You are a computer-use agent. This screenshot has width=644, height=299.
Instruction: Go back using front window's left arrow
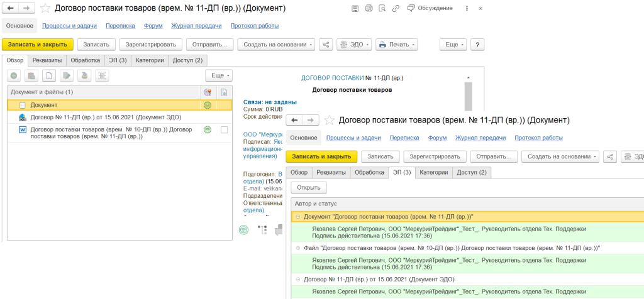point(294,120)
